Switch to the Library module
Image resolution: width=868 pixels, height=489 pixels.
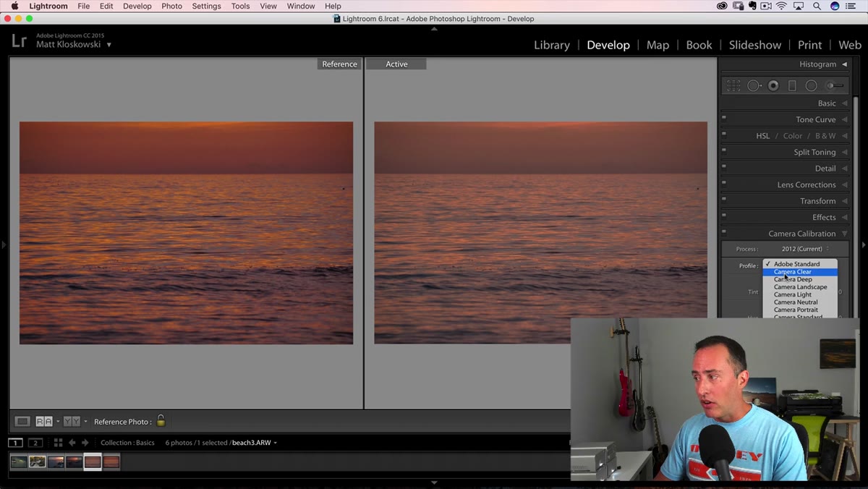[x=552, y=45]
